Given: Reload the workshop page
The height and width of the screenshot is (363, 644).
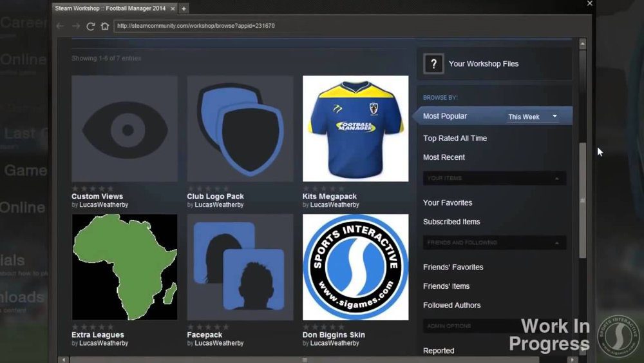Looking at the screenshot, I should point(90,26).
